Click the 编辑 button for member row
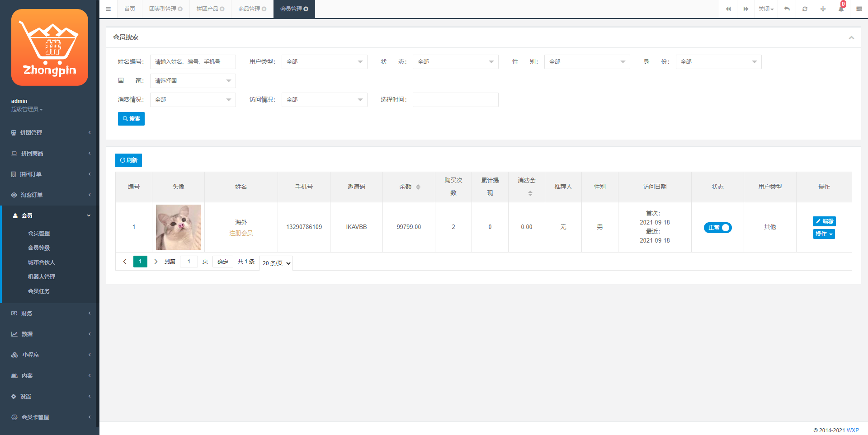The height and width of the screenshot is (435, 868). [824, 221]
